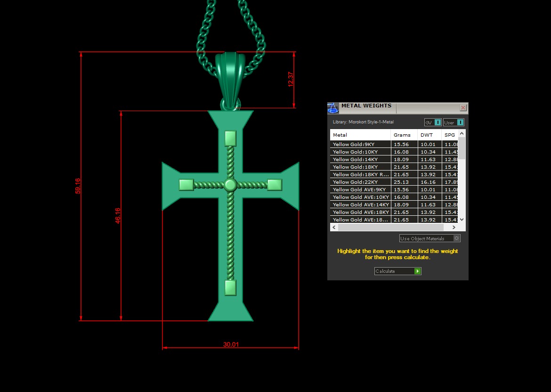
Task: Select the Yellow Gold:10KY row
Action: pyautogui.click(x=394, y=152)
